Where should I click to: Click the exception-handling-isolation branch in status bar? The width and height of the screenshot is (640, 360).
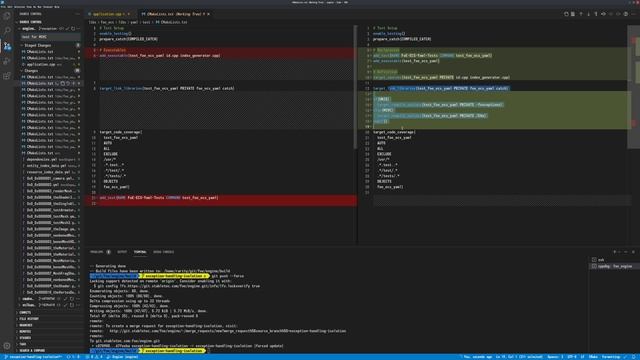coord(33,357)
